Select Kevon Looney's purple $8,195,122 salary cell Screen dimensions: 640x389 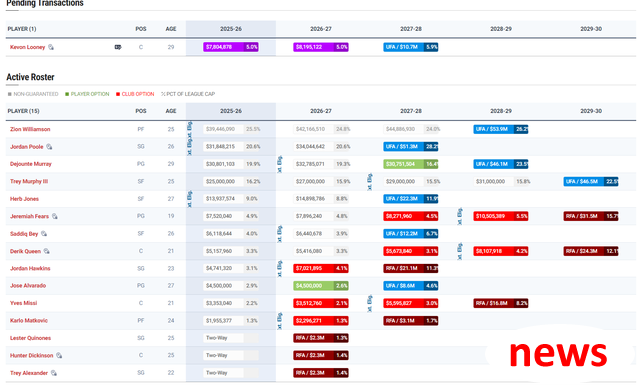[x=321, y=47]
